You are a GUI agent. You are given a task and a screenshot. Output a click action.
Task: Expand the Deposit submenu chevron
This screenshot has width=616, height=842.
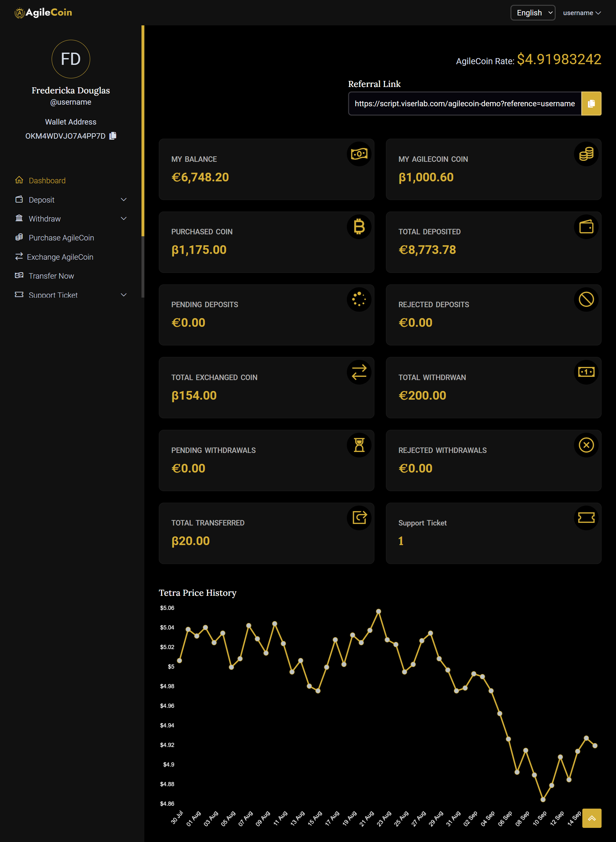[124, 200]
